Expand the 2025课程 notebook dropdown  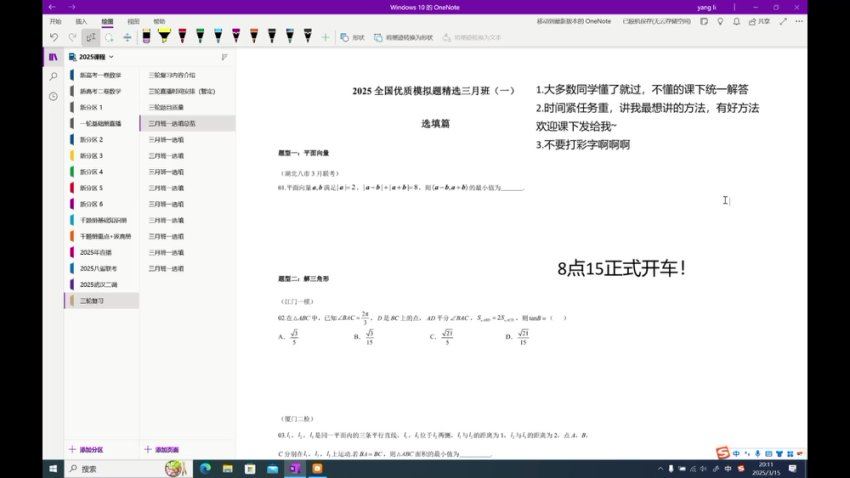(92, 57)
